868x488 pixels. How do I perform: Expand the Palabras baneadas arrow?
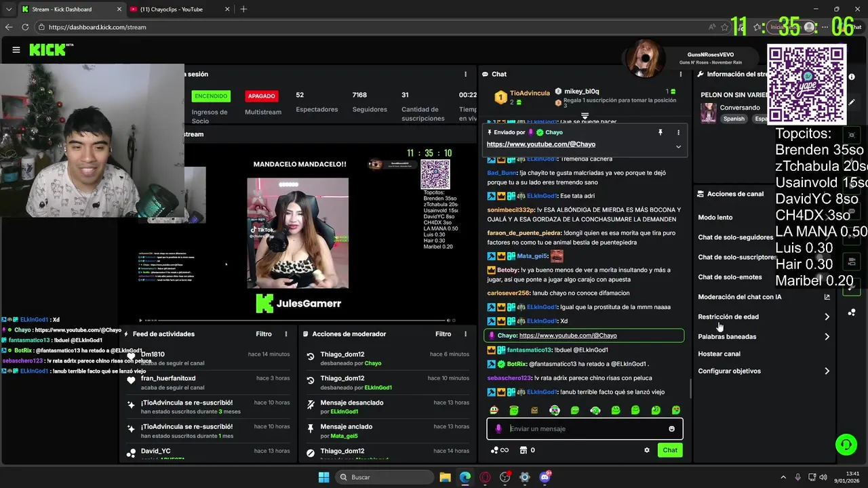click(x=827, y=336)
